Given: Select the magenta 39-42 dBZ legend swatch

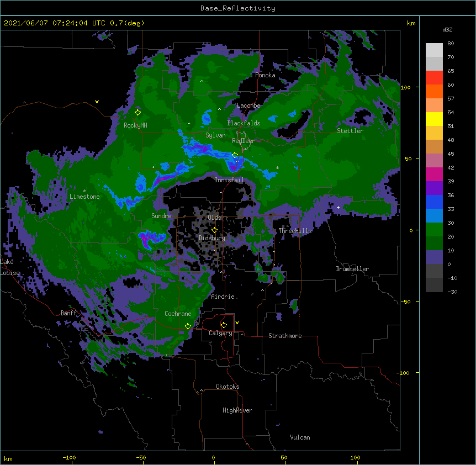Looking at the screenshot, I should [x=434, y=174].
